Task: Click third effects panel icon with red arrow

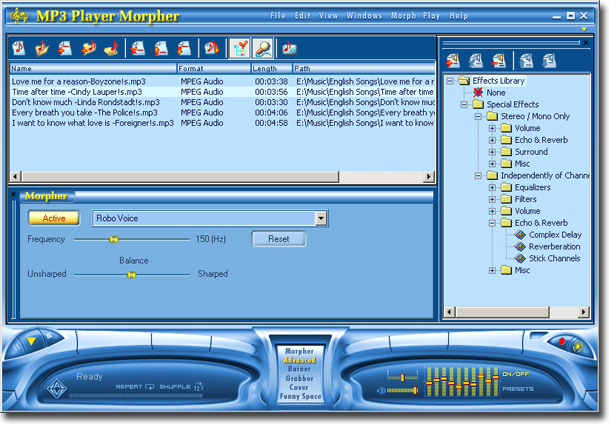Action: pos(499,61)
